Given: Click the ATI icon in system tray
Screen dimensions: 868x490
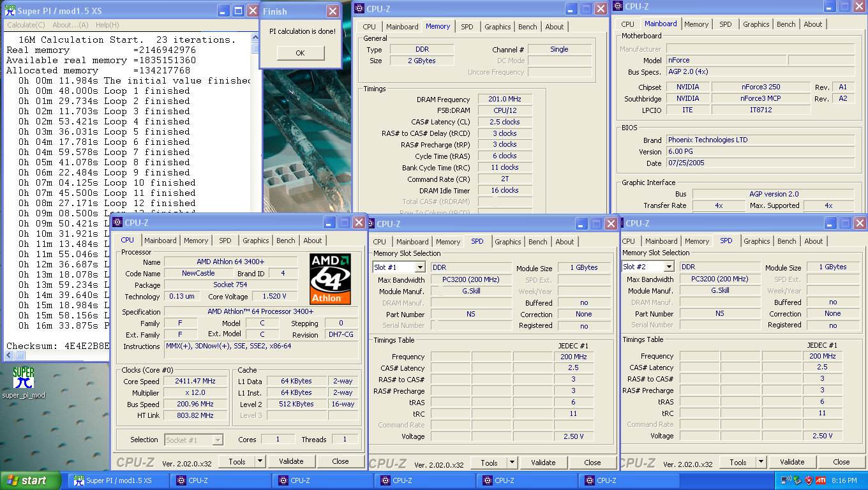Looking at the screenshot, I should [820, 480].
